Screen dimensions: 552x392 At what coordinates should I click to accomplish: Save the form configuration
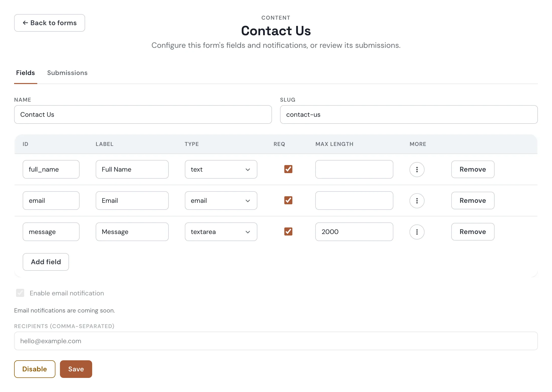[x=76, y=369]
